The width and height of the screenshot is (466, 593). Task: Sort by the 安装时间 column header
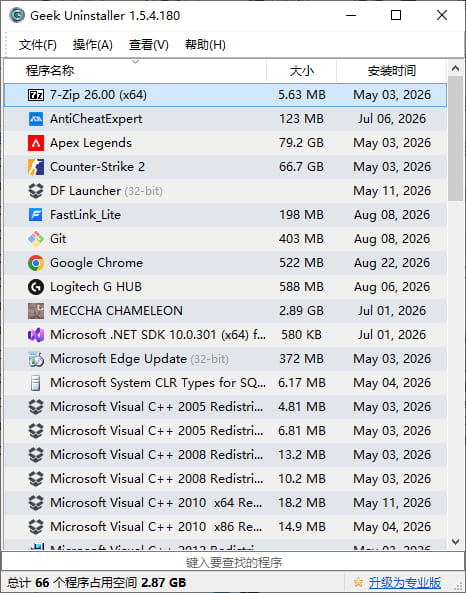(391, 71)
